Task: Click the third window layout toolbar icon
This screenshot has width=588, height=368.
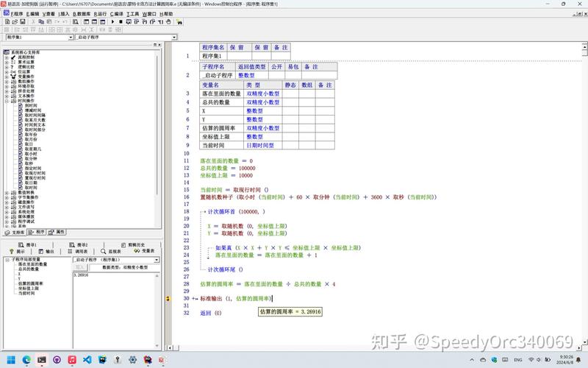Action: pos(102,22)
